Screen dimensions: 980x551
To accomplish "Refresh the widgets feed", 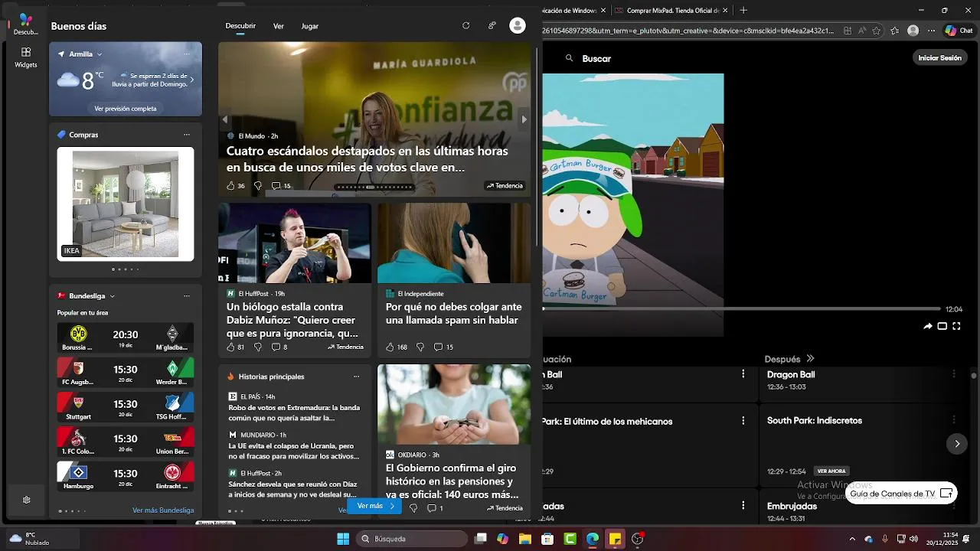I will (x=465, y=25).
